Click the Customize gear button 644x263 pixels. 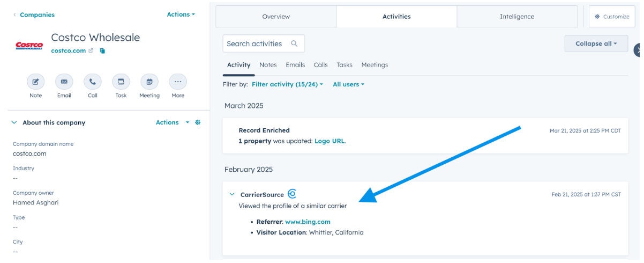[612, 17]
